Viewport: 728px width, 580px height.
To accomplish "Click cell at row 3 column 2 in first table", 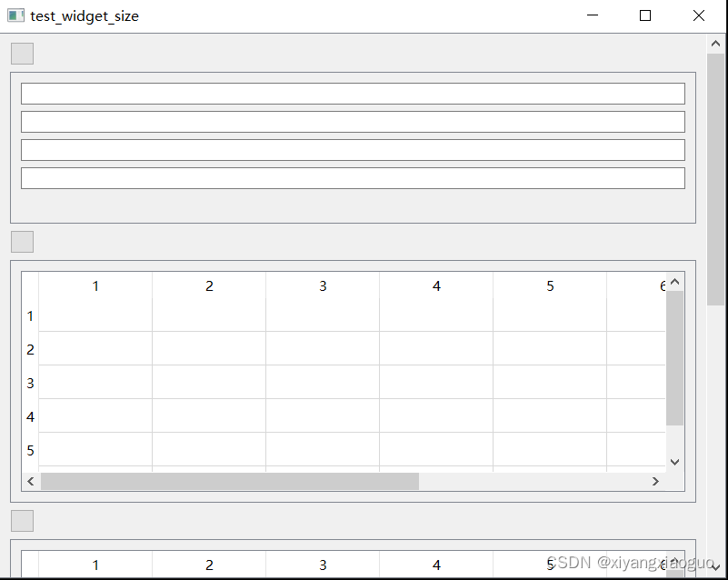I will (209, 383).
